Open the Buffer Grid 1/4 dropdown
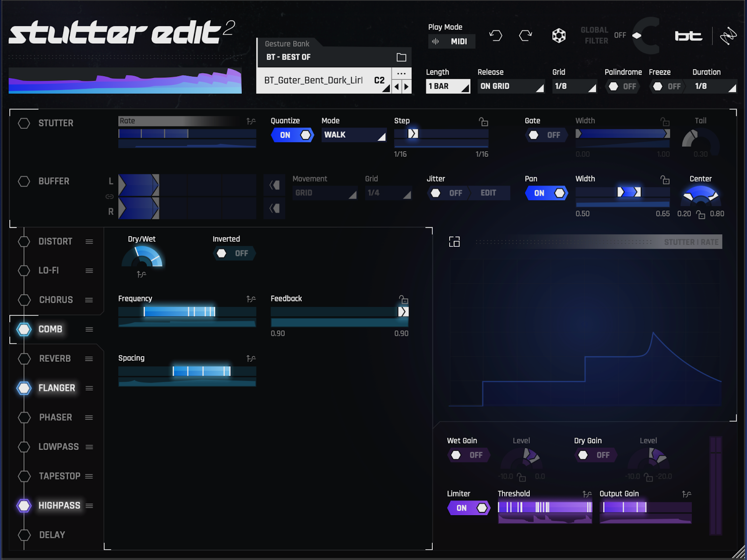Image resolution: width=747 pixels, height=560 pixels. coord(388,193)
